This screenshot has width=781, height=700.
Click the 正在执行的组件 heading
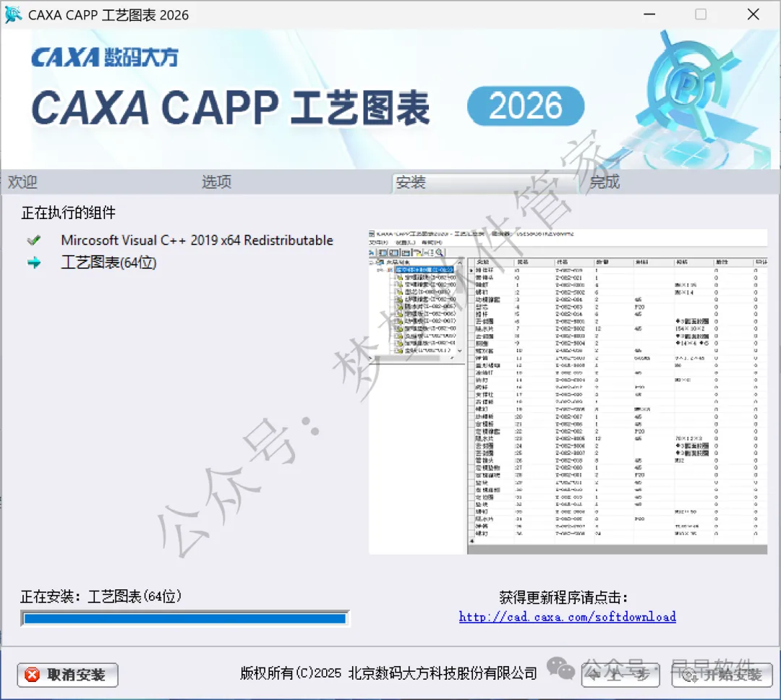(x=68, y=213)
